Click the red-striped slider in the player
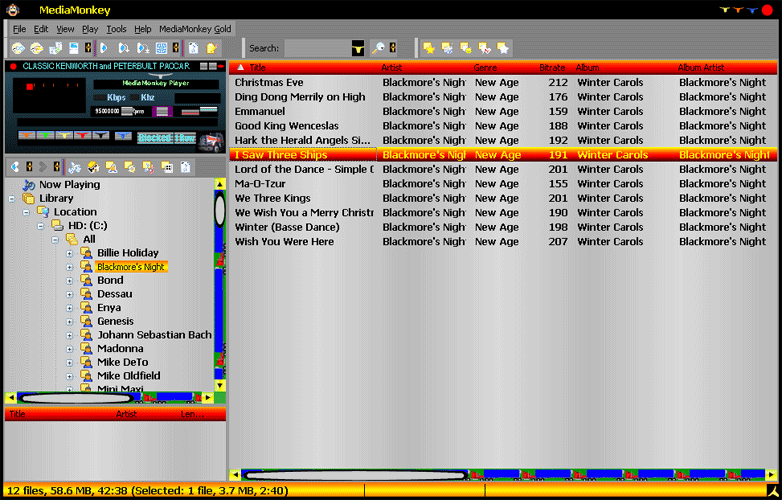782x500 pixels. coord(191,112)
